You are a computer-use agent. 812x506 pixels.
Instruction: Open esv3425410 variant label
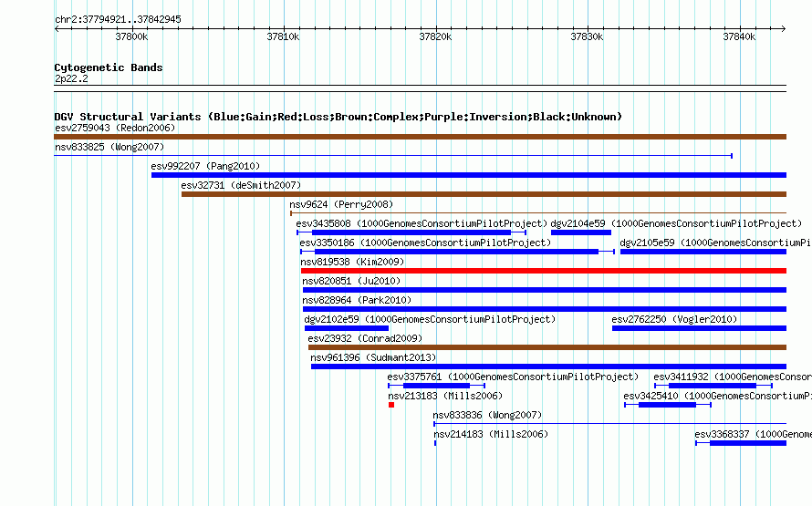tap(718, 396)
